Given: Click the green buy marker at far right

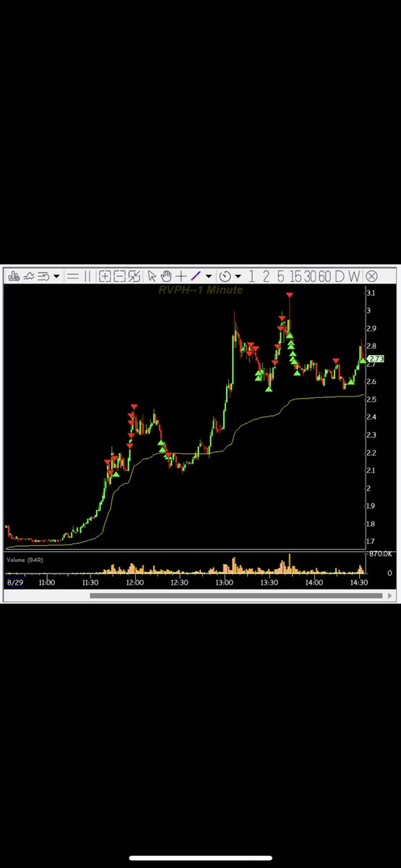Looking at the screenshot, I should (363, 360).
